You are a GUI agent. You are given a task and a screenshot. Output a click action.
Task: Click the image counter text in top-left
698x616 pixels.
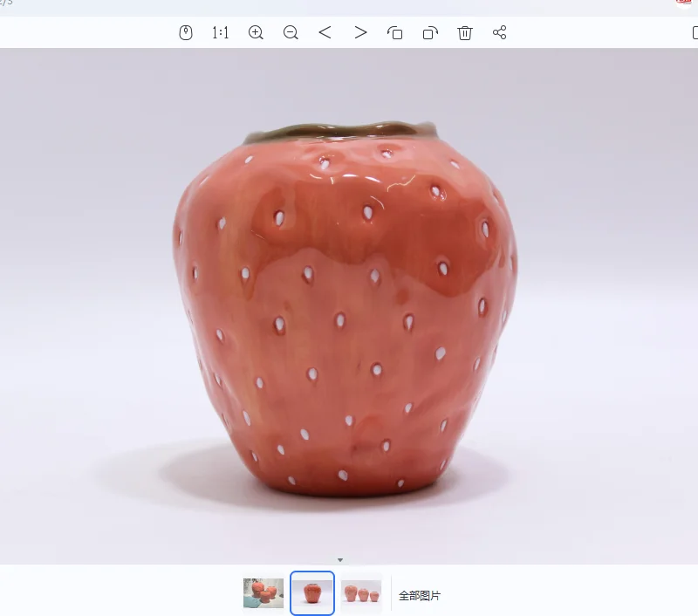click(x=6, y=3)
